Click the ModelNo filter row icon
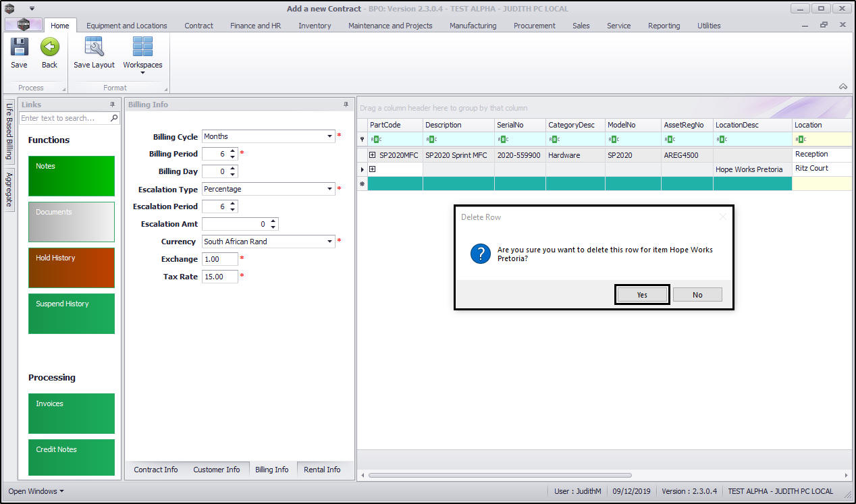The image size is (856, 504). click(614, 140)
